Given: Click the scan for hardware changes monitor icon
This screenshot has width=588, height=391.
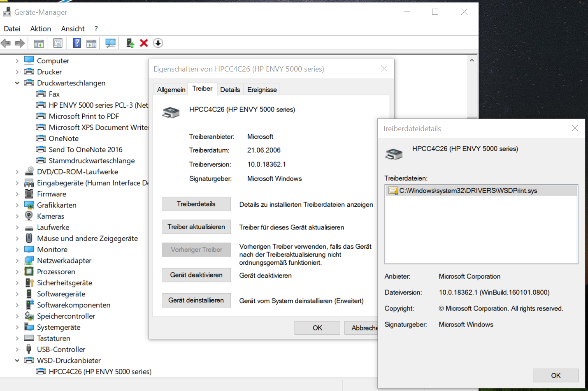Looking at the screenshot, I should pos(110,43).
